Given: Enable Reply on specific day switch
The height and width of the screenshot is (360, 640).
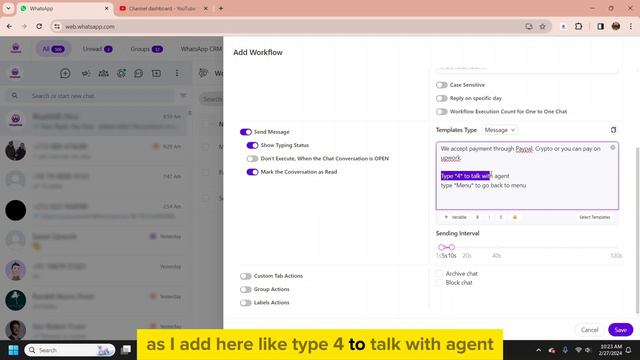Looking at the screenshot, I should click(x=442, y=98).
